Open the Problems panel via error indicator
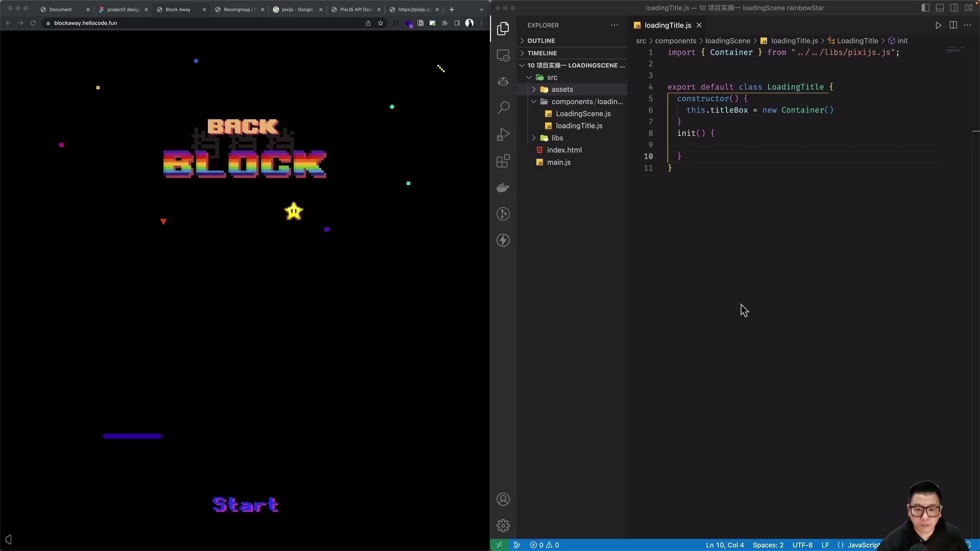The width and height of the screenshot is (980, 551). pos(544,545)
